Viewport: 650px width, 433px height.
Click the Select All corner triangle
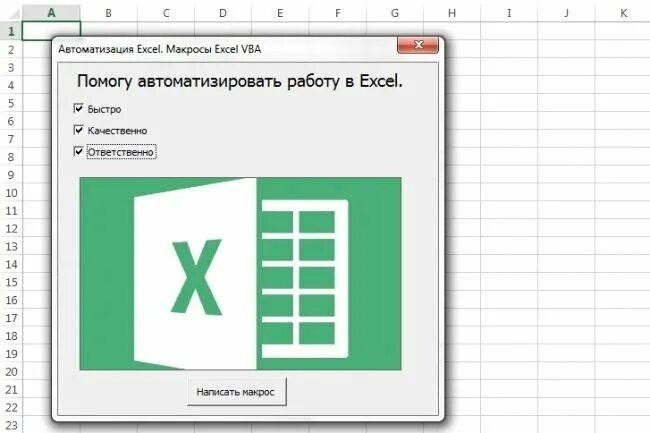click(12, 14)
